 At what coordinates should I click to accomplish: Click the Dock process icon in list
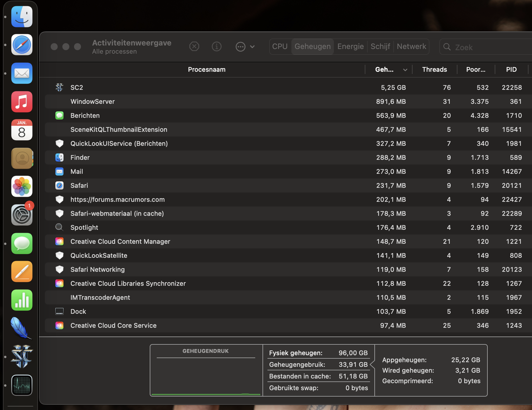(59, 311)
